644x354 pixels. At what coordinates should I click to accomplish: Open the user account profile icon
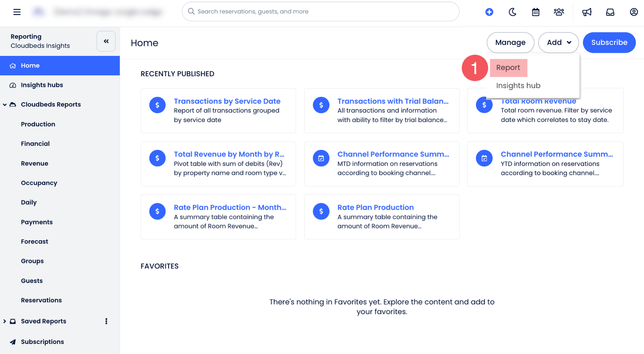point(634,12)
